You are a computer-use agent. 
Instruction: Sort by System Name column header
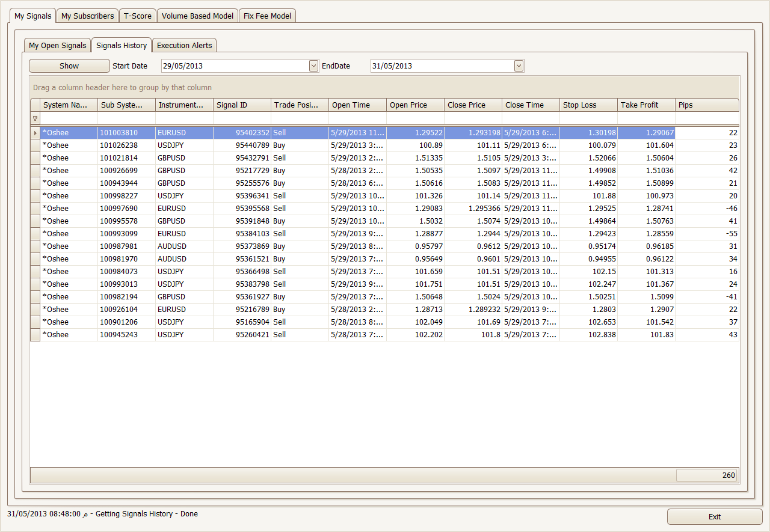coord(69,105)
